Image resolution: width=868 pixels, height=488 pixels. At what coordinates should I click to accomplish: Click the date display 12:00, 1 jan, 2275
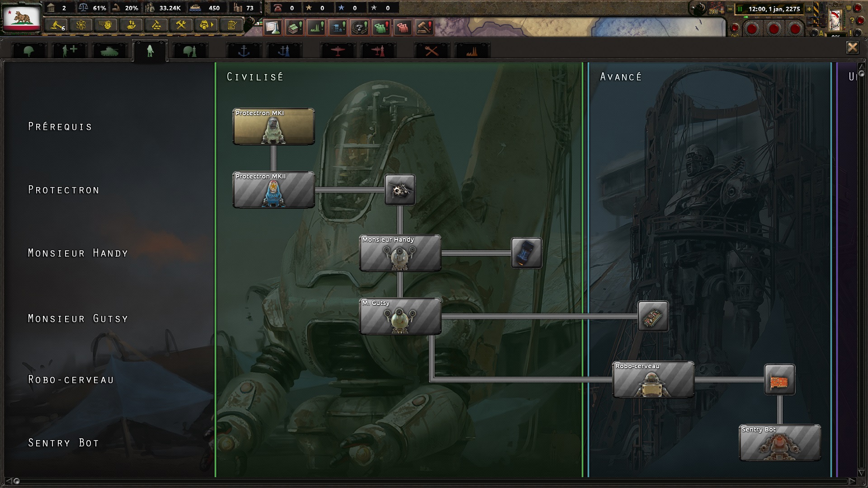[x=774, y=9]
